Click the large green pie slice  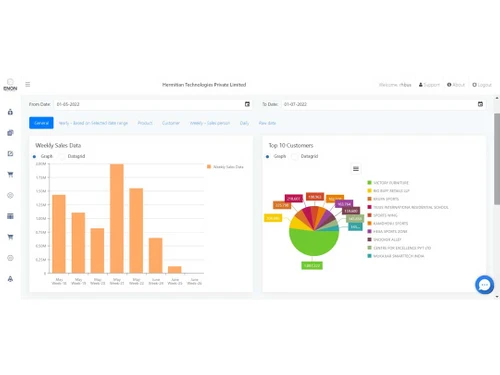coord(313,242)
